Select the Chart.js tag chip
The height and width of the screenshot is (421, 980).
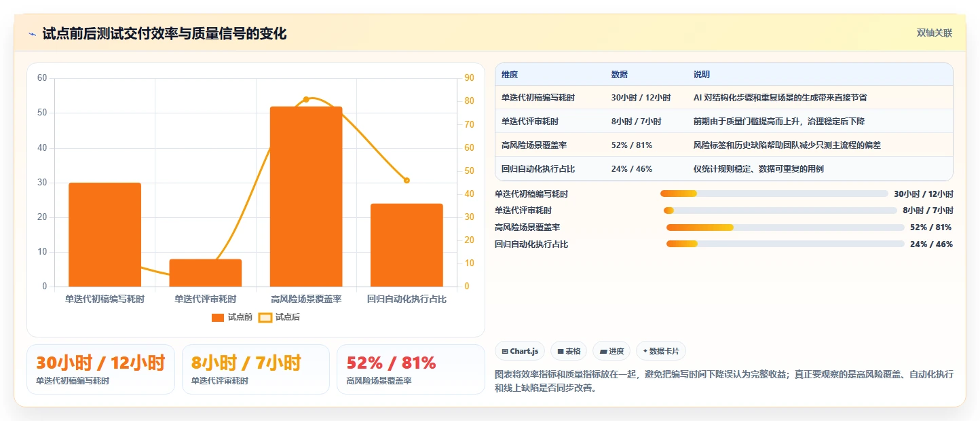tap(520, 351)
